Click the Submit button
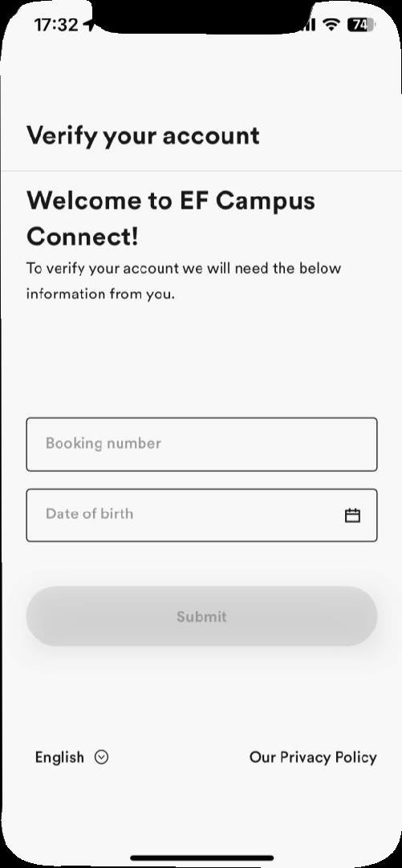This screenshot has height=868, width=402. [201, 616]
